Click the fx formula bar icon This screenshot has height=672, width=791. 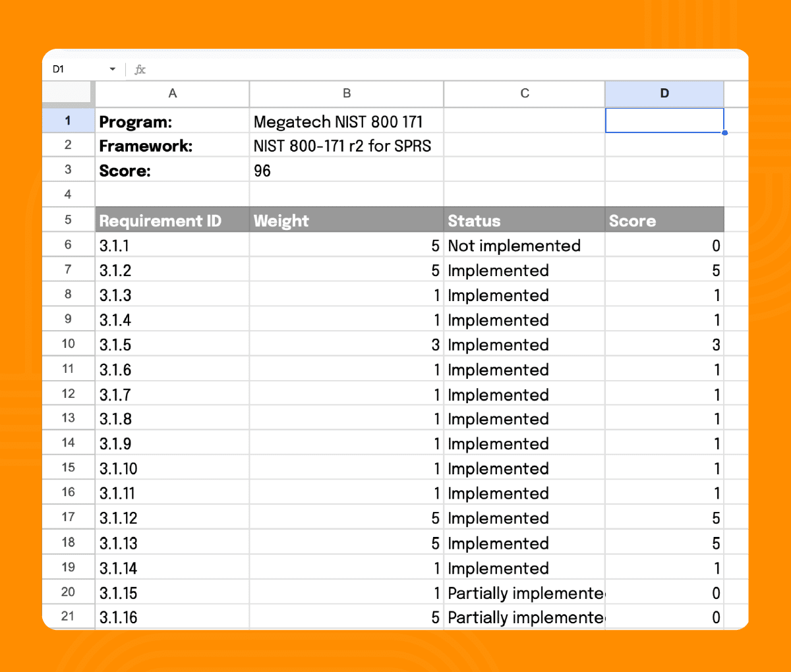point(140,69)
